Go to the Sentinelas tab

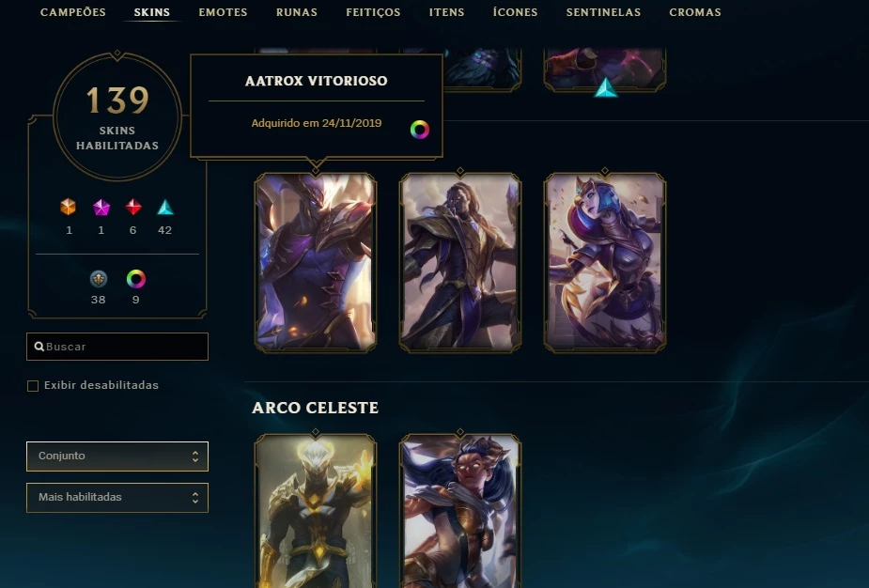[603, 12]
